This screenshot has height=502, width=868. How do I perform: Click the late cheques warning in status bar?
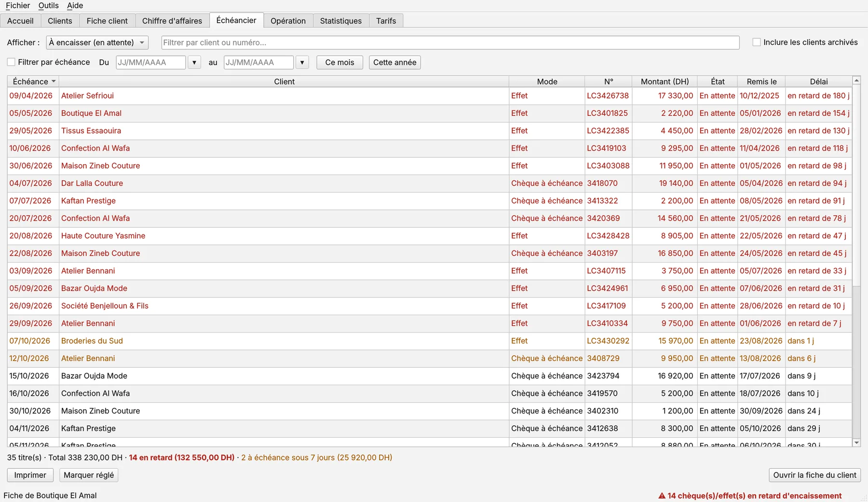pyautogui.click(x=750, y=496)
